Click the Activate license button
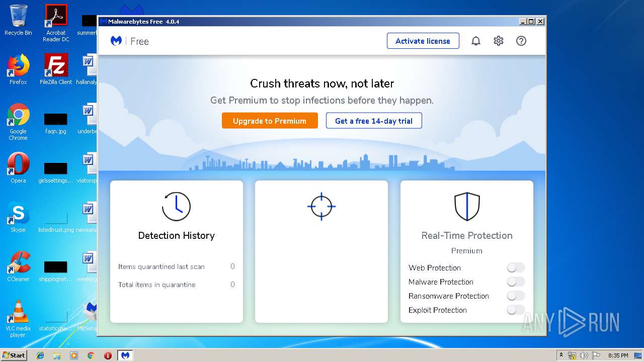 pyautogui.click(x=423, y=41)
